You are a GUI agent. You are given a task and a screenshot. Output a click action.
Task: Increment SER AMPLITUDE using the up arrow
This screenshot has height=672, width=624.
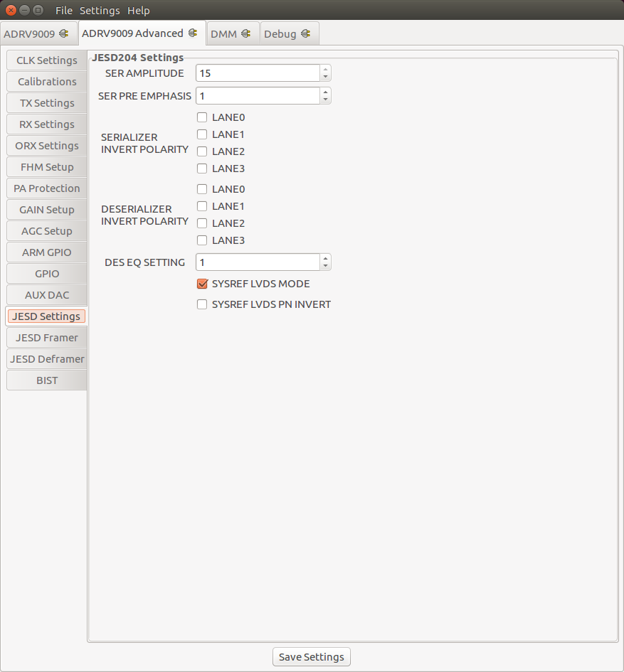click(x=325, y=69)
